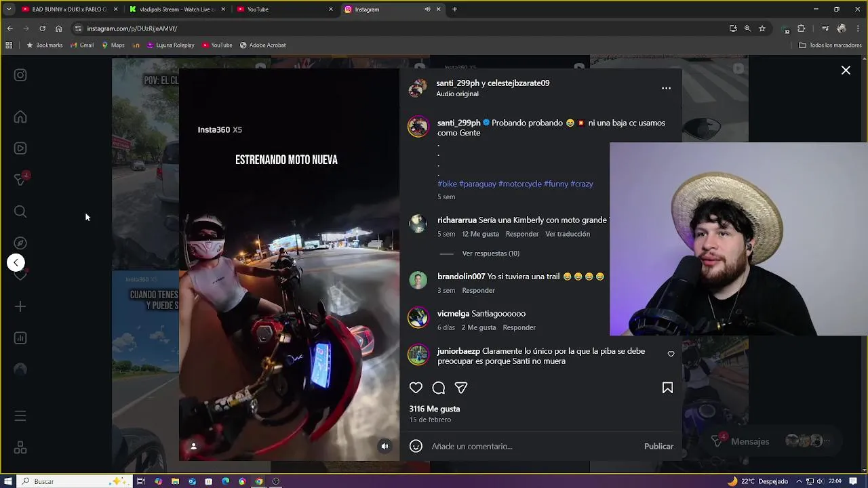The image size is (868, 488).
Task: Open the #motorcycle hashtag
Action: coord(520,184)
